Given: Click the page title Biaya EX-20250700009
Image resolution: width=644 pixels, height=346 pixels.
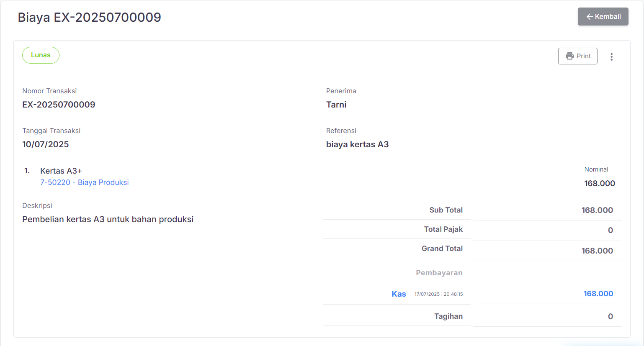Looking at the screenshot, I should pyautogui.click(x=89, y=17).
